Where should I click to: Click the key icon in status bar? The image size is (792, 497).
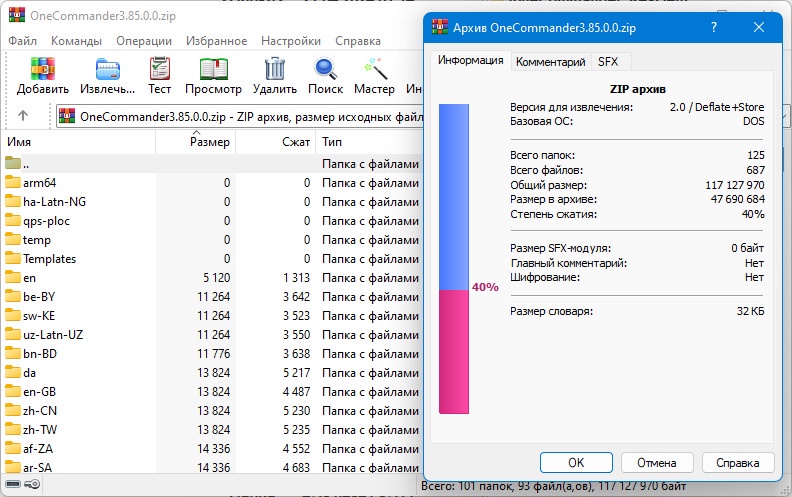coord(32,484)
